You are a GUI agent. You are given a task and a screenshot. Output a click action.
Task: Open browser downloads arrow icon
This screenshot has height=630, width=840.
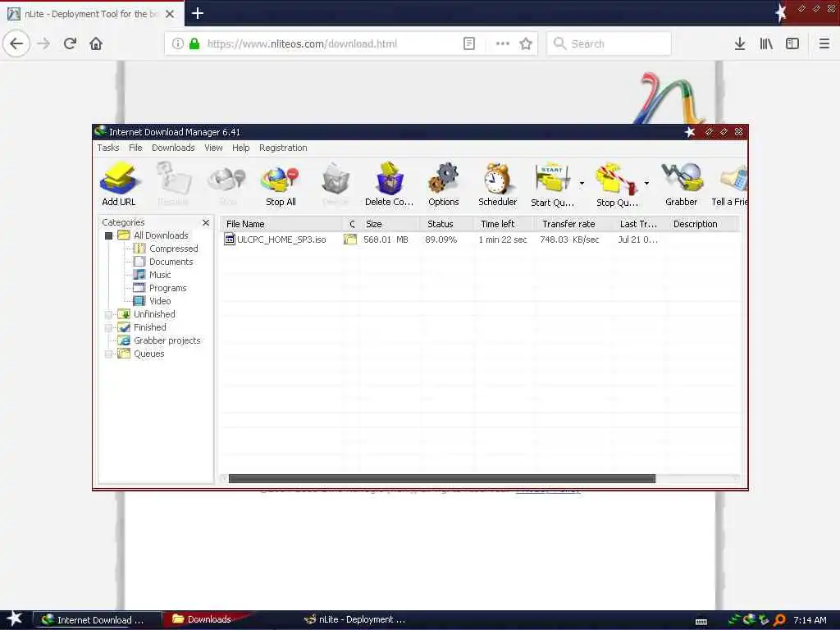point(740,44)
